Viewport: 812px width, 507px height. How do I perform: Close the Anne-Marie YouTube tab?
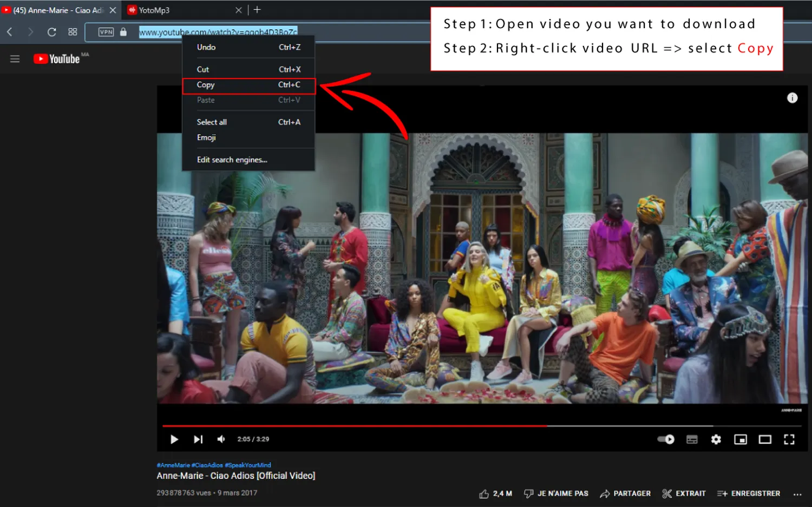[113, 10]
